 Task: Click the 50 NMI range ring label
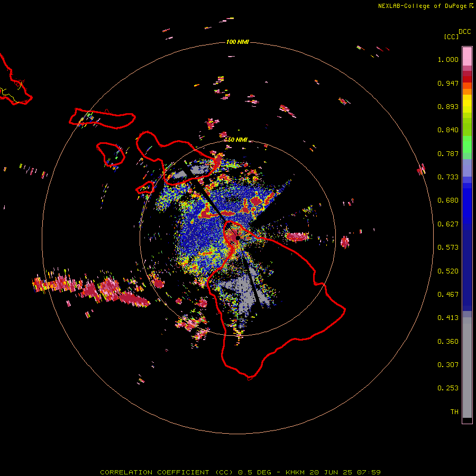237,140
